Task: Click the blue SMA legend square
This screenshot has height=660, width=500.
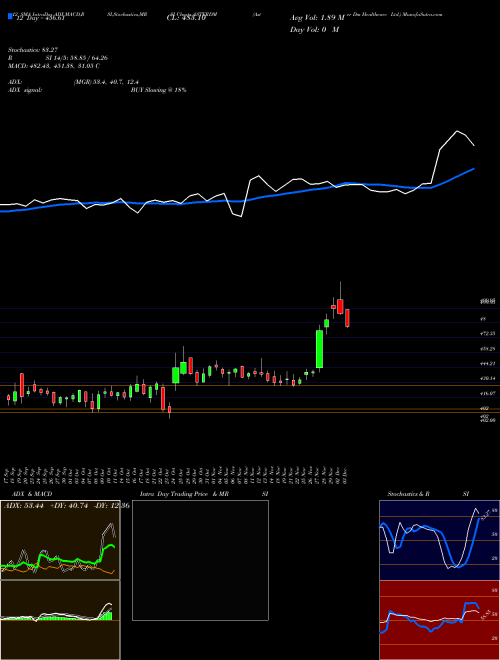Action: tap(10, 16)
